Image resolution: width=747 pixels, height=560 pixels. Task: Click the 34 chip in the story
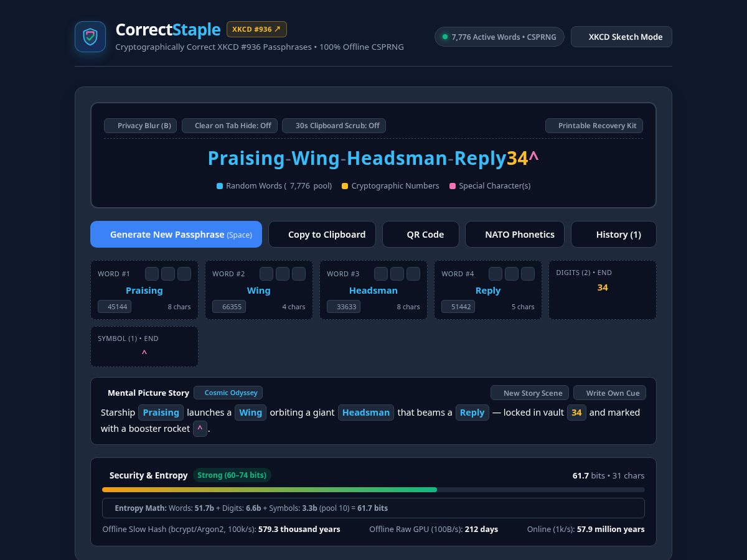click(x=577, y=413)
